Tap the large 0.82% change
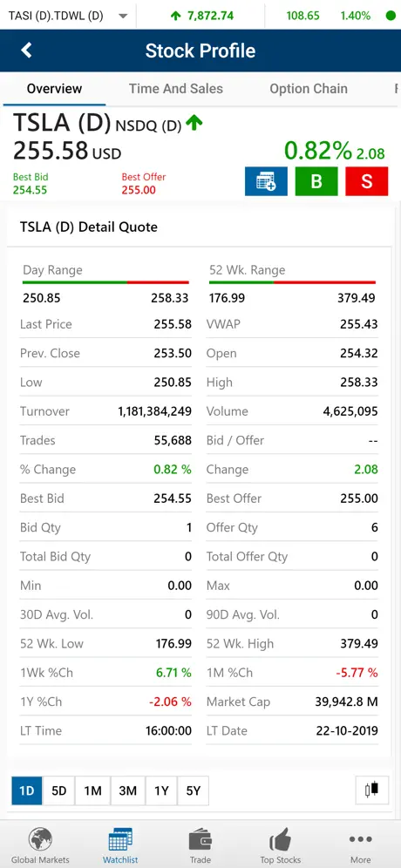401x868 pixels. click(318, 151)
